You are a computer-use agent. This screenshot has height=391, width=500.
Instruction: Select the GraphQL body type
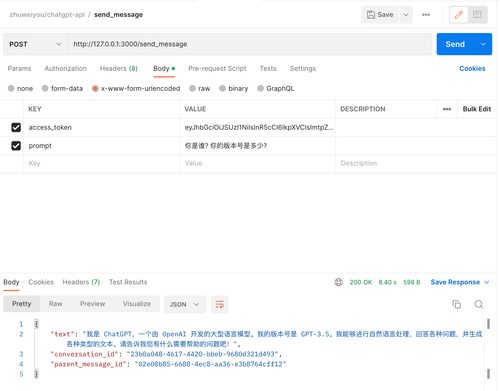point(275,88)
